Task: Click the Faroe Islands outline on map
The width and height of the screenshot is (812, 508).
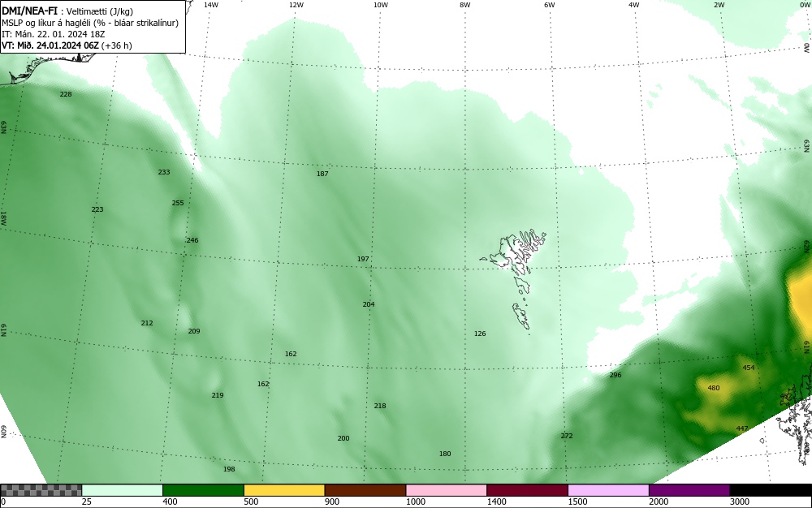Action: 514,281
